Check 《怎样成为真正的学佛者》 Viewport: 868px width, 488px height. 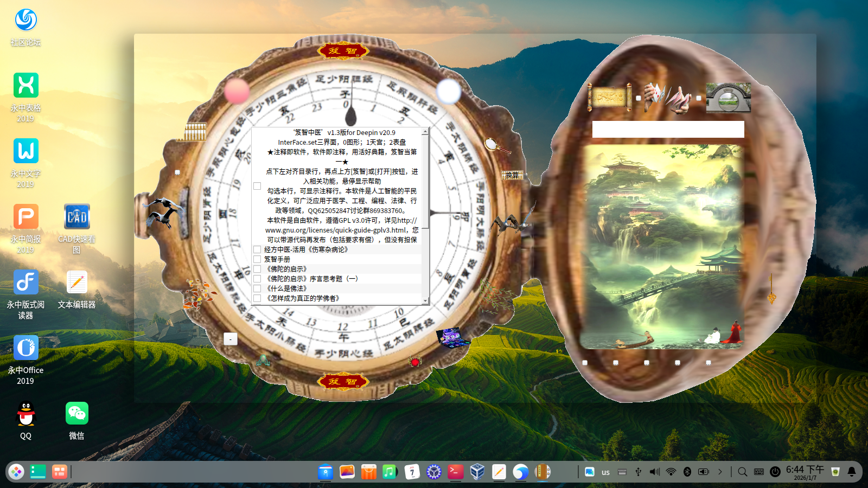pos(257,298)
